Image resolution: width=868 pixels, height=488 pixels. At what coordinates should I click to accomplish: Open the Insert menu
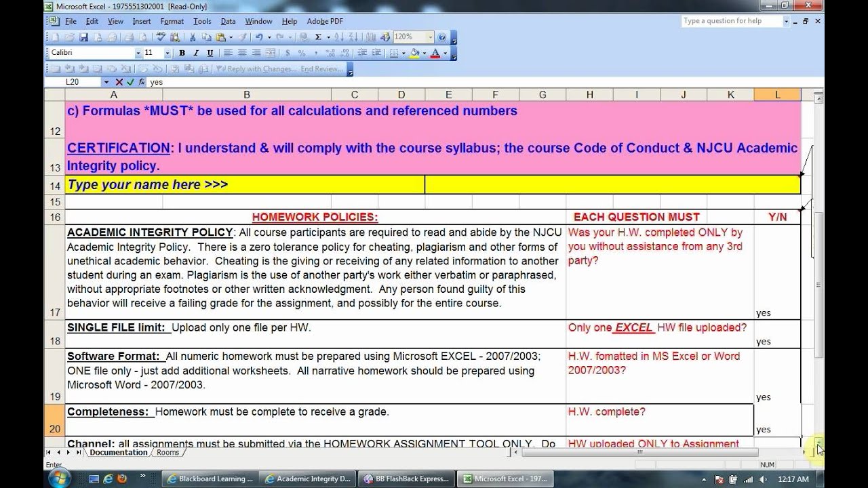pyautogui.click(x=142, y=22)
